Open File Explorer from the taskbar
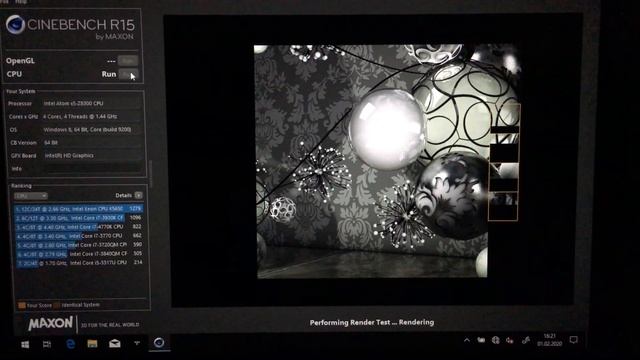Viewport: 640px width, 360px height. [92, 343]
